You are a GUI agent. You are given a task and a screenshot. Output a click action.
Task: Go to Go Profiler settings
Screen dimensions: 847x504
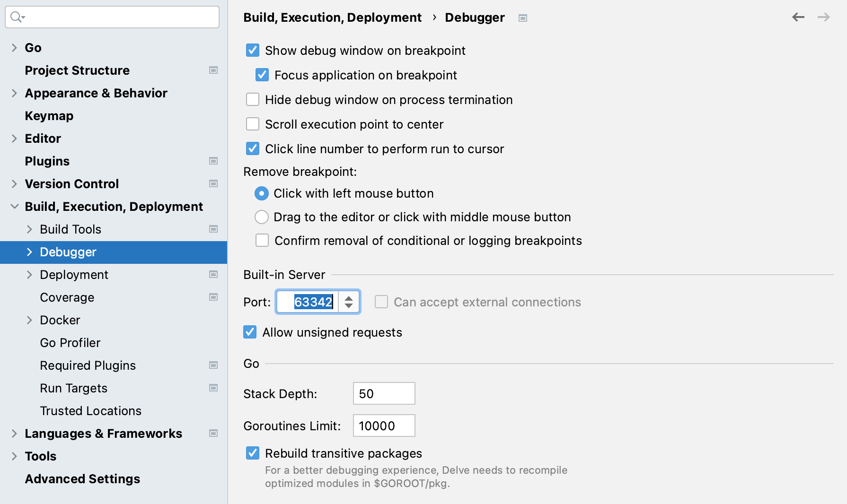70,343
